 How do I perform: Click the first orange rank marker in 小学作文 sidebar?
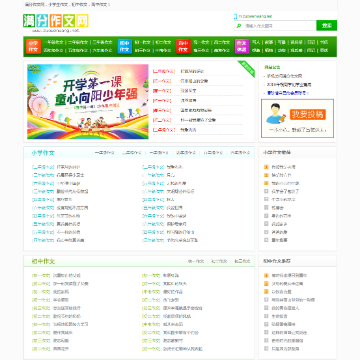tap(266, 167)
